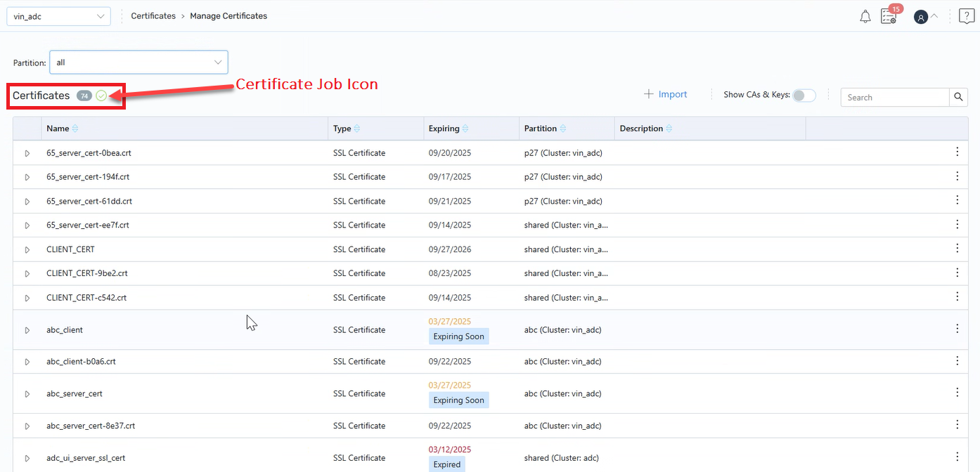Toggle the Show CAs & Keys switch
980x472 pixels.
point(804,96)
